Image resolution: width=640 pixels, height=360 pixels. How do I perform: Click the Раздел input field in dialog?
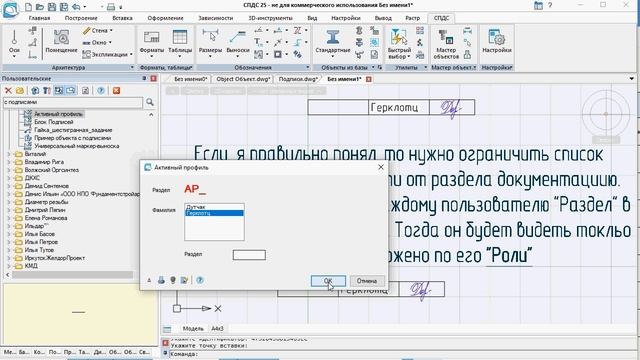249,255
